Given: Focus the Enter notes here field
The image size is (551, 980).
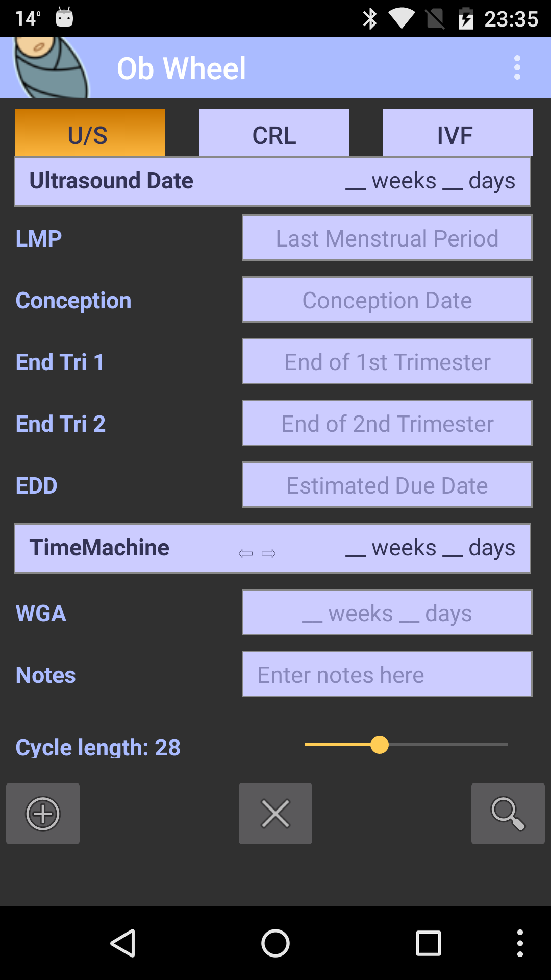Looking at the screenshot, I should coord(387,674).
